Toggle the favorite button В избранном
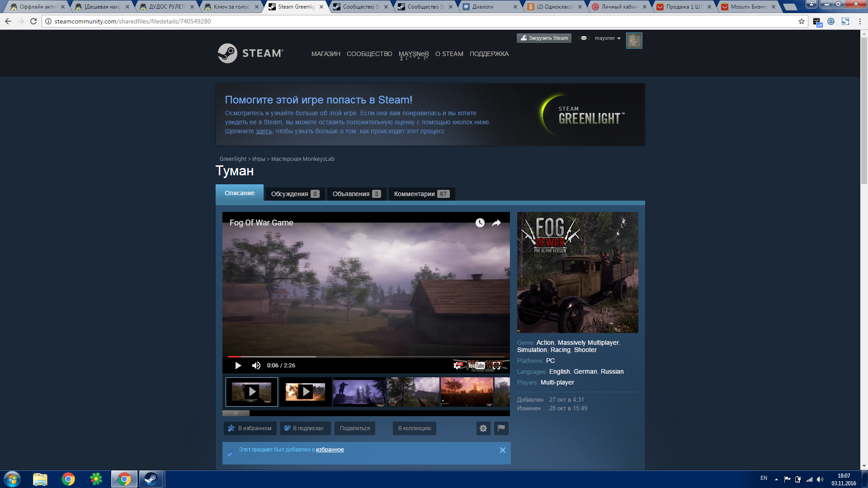This screenshot has width=868, height=488. [x=250, y=428]
